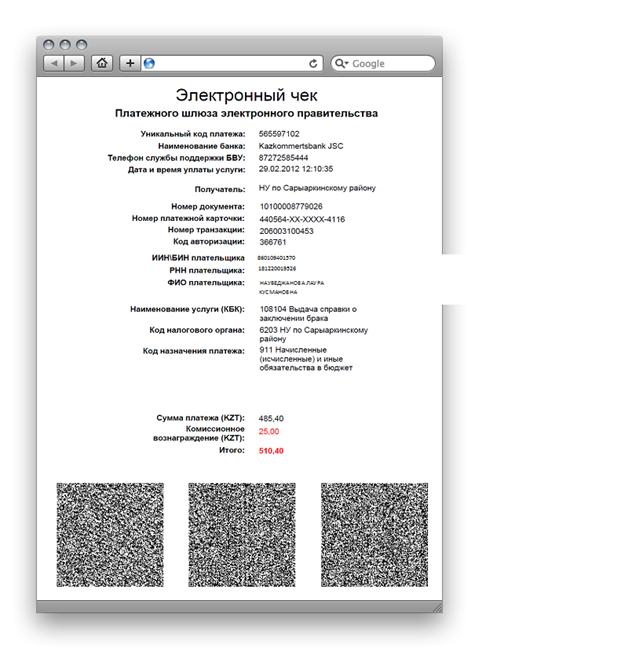Viewport: 643px width, 649px height.
Task: Click label 'Сумма платежа (KZT):'
Action: coord(201,418)
